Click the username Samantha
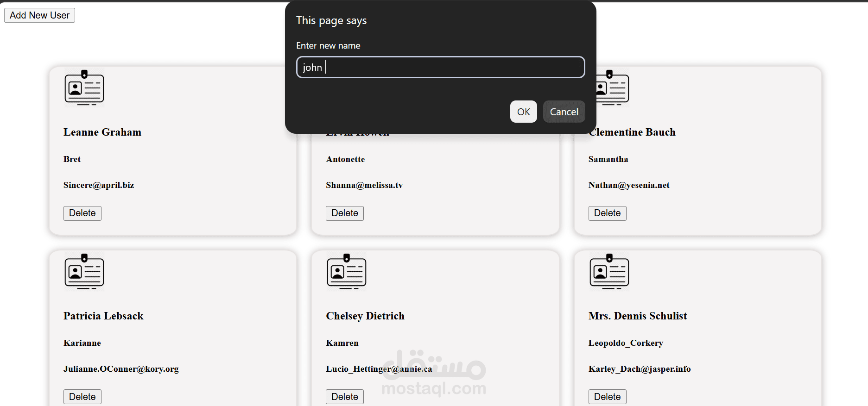This screenshot has height=406, width=868. pyautogui.click(x=608, y=159)
